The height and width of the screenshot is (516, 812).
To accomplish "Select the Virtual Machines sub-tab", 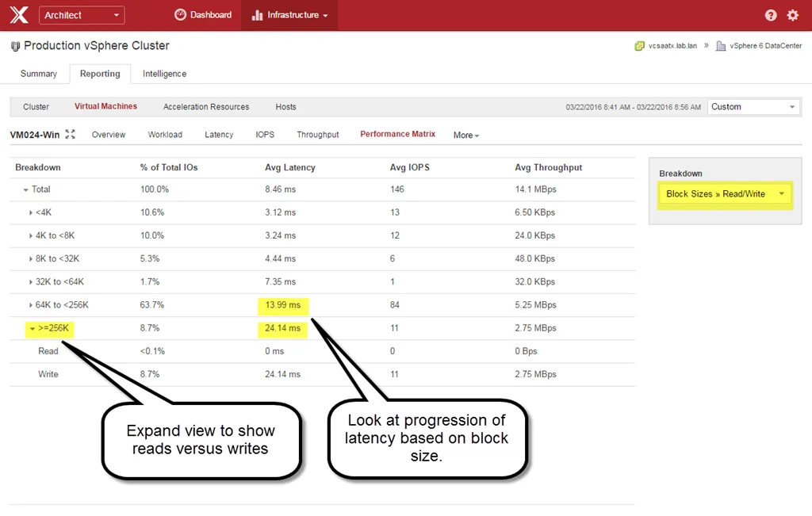I will click(x=105, y=106).
